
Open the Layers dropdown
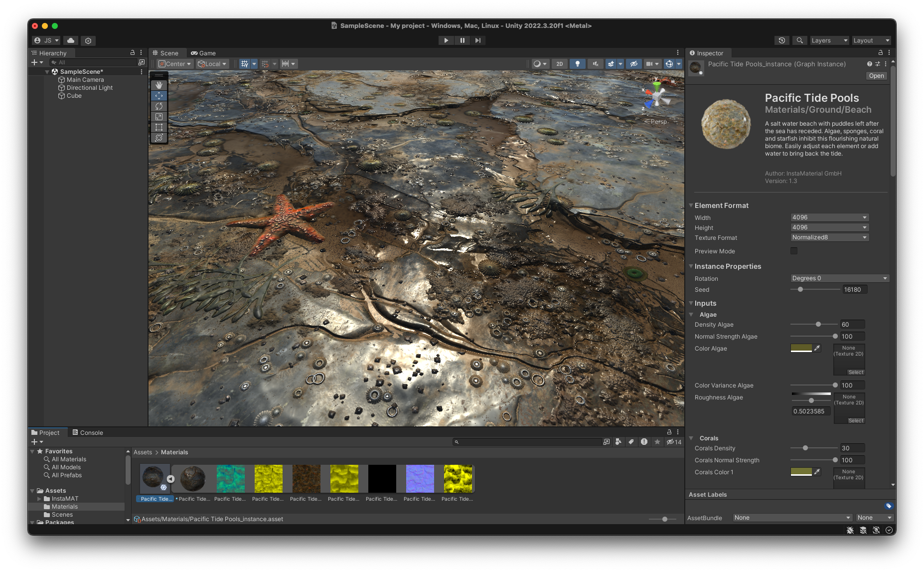click(829, 40)
